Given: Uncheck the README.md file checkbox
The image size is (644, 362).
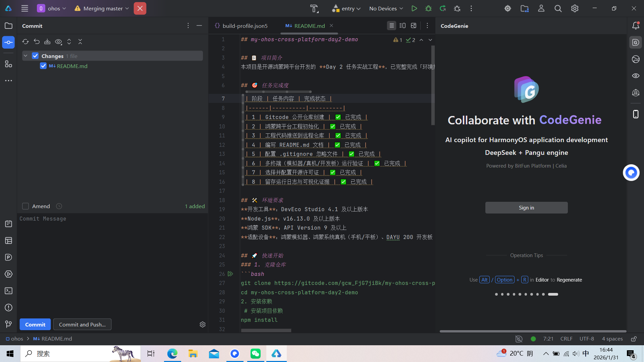Looking at the screenshot, I should [x=43, y=66].
